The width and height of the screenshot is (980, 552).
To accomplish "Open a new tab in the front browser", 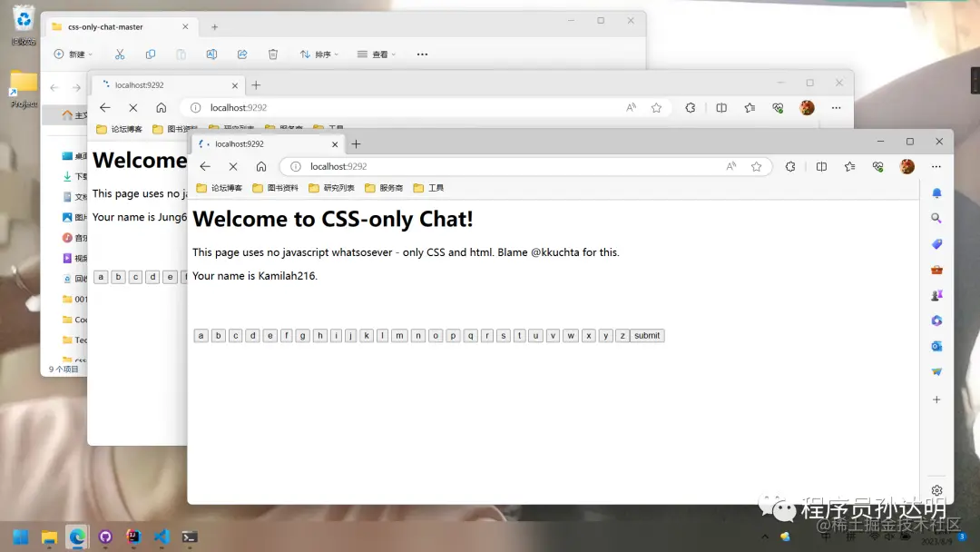I will coord(356,143).
